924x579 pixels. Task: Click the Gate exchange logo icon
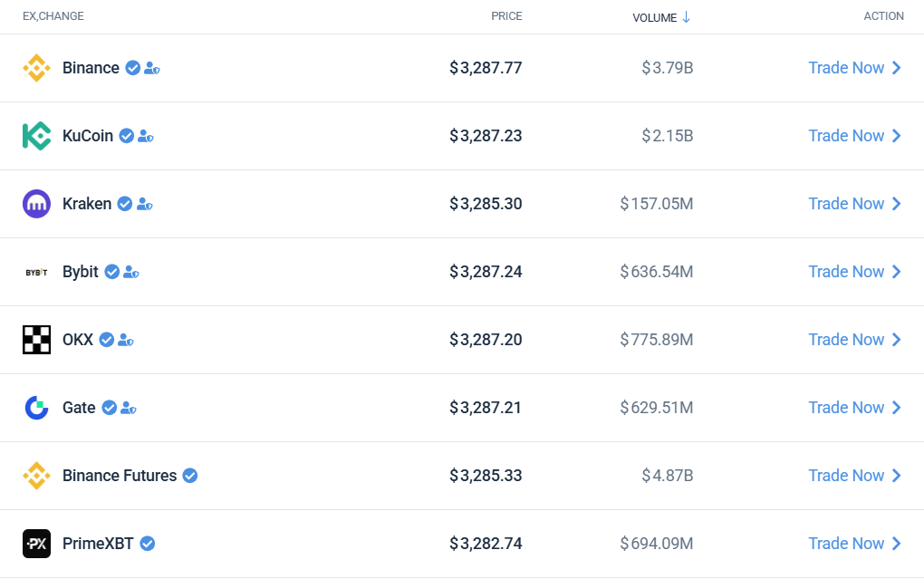tap(36, 408)
